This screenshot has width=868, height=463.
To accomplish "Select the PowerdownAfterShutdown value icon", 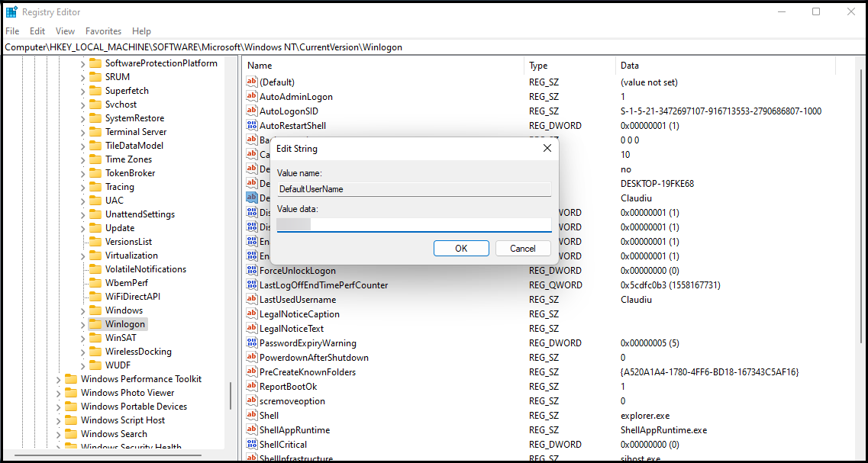I will pyautogui.click(x=252, y=357).
